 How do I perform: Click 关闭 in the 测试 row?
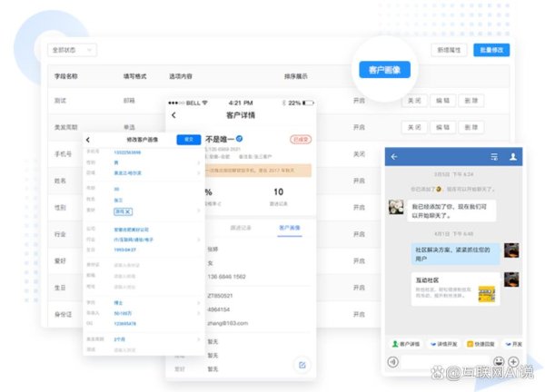[x=414, y=101]
